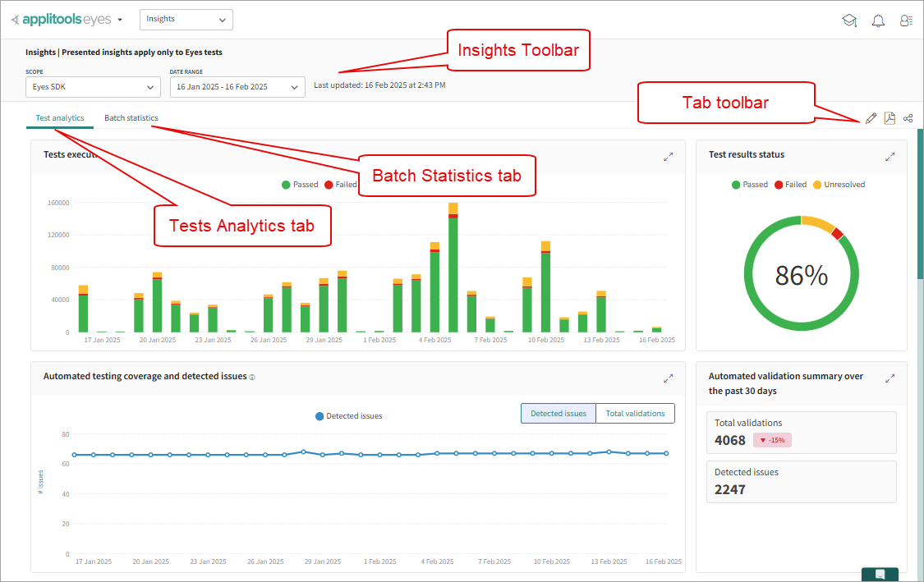924x582 pixels.
Task: Open the chat widget at bottom right
Action: pos(880,574)
